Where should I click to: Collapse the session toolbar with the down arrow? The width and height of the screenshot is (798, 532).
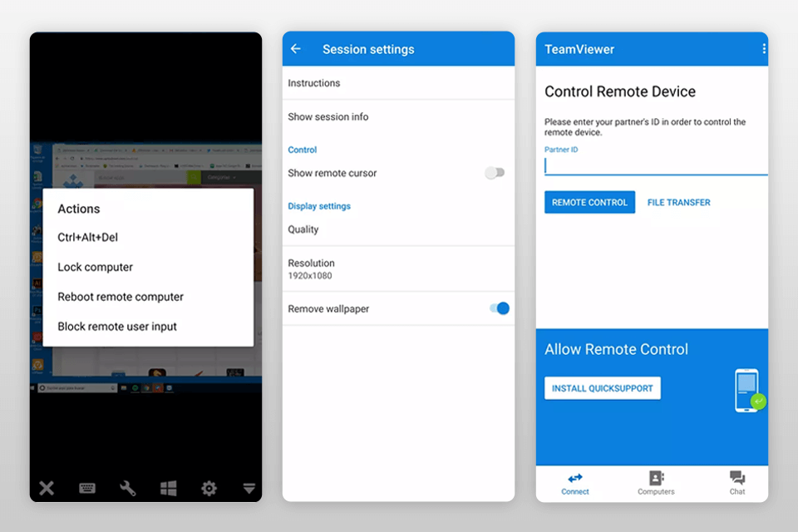tap(249, 489)
